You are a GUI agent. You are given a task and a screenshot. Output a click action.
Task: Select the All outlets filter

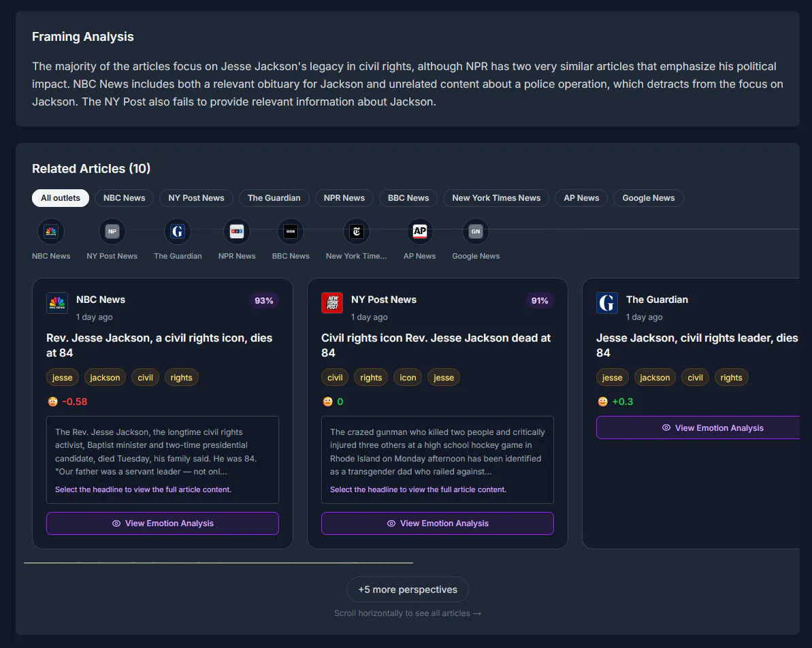pos(61,198)
